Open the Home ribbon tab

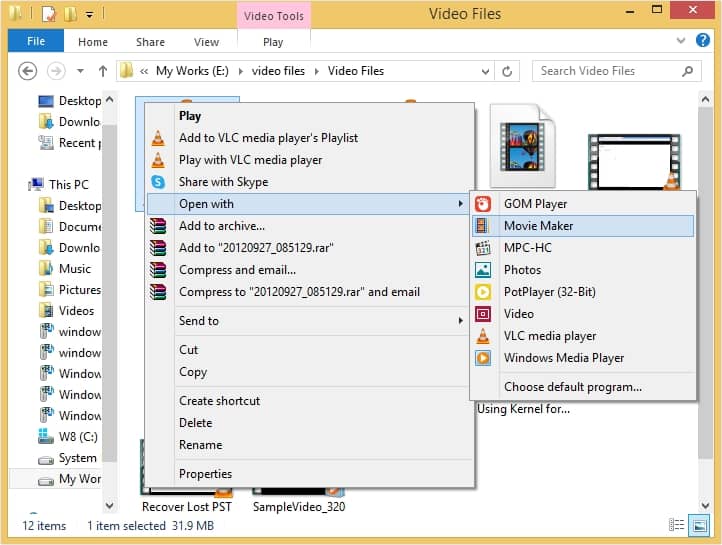coord(93,42)
